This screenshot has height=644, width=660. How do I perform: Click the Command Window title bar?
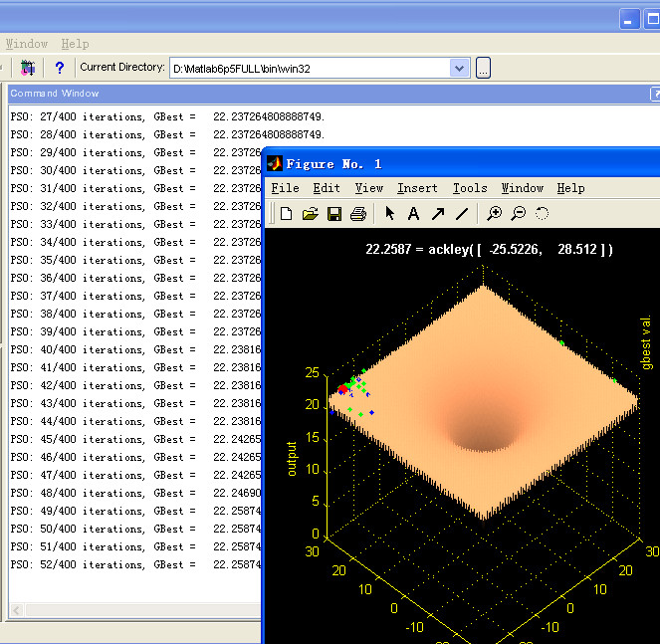point(329,94)
